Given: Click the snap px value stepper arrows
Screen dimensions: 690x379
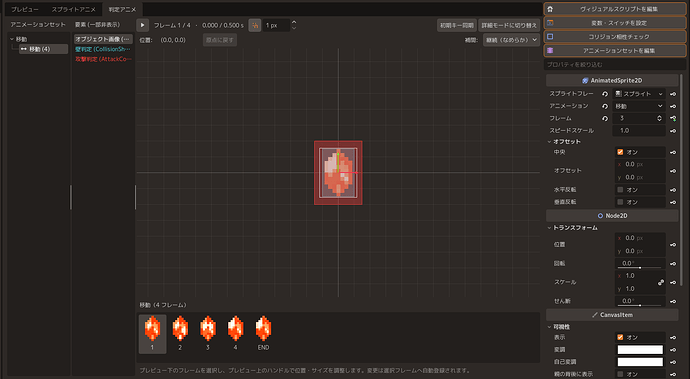Looking at the screenshot, I should tap(294, 25).
